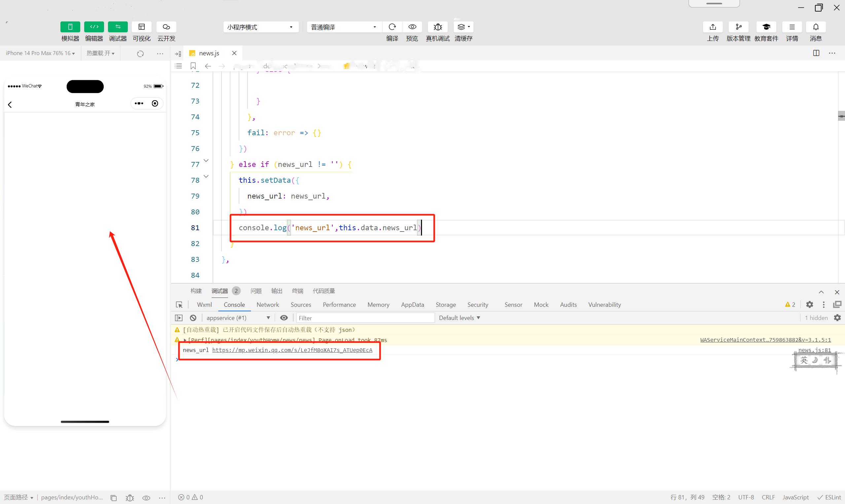Click the editor vertical scrollbar marker
This screenshot has width=845, height=504.
point(841,116)
